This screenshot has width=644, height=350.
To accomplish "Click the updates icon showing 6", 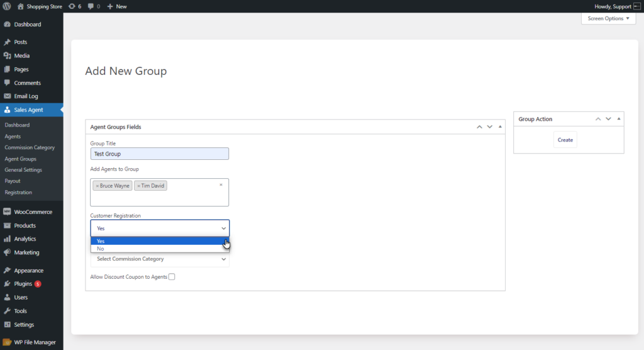I will tap(72, 6).
